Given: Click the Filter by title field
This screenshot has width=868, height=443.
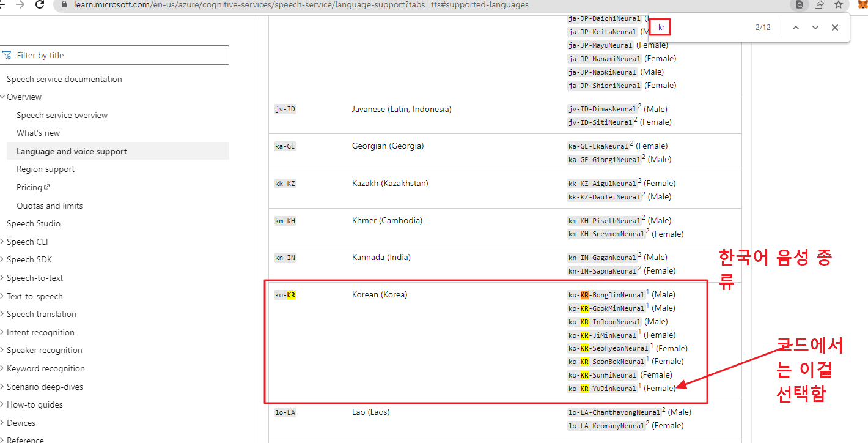Looking at the screenshot, I should 115,55.
